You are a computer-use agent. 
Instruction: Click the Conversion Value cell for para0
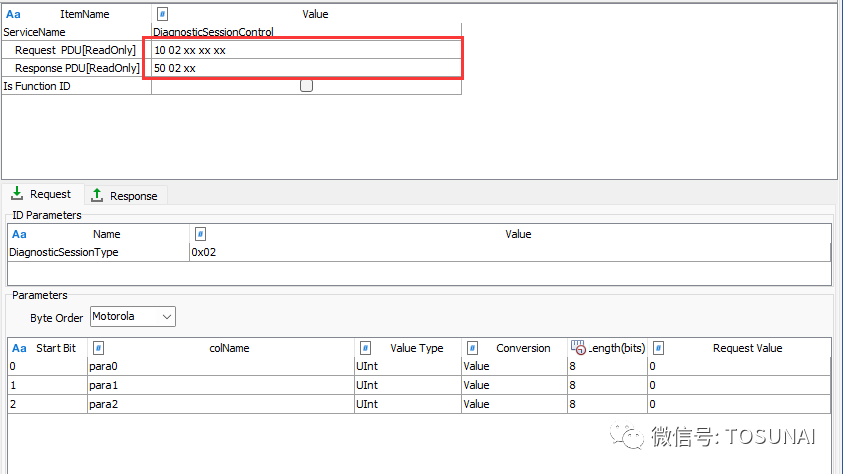514,366
